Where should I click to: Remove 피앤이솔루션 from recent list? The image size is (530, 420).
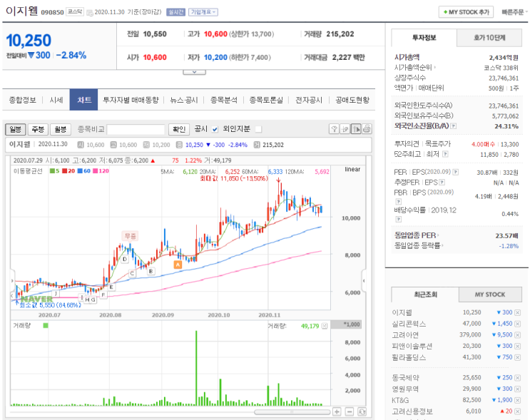click(x=517, y=346)
